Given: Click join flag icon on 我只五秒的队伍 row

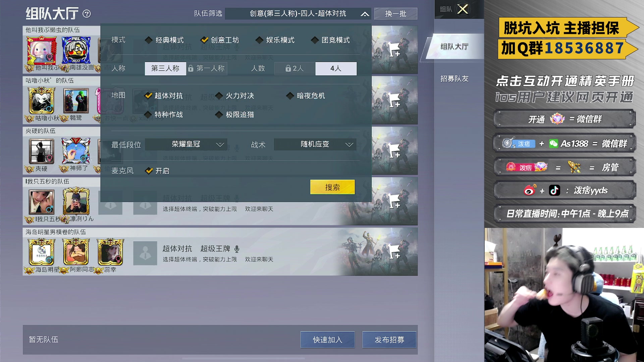Looking at the screenshot, I should click(x=395, y=201).
